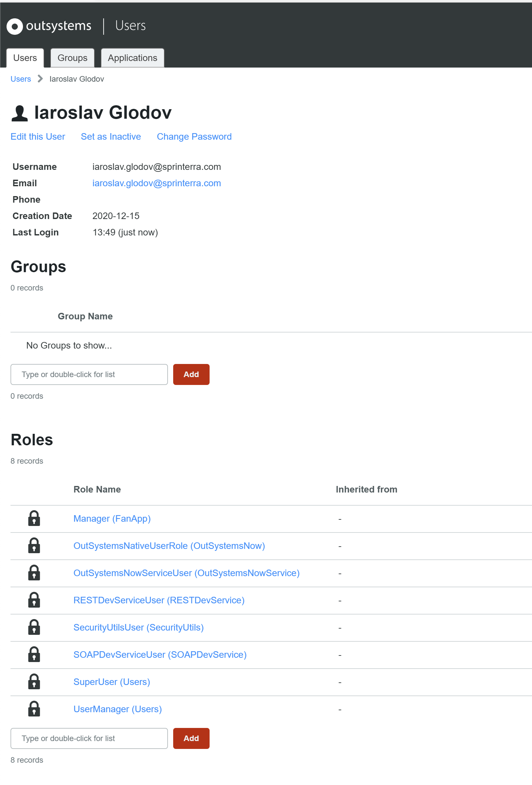Open SOAPDevServiceUser (SOAPDevService) role

point(160,654)
